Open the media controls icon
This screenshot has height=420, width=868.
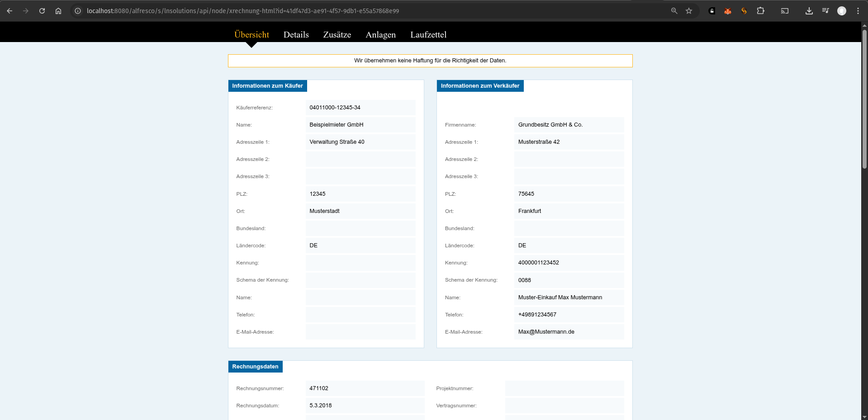tap(825, 11)
